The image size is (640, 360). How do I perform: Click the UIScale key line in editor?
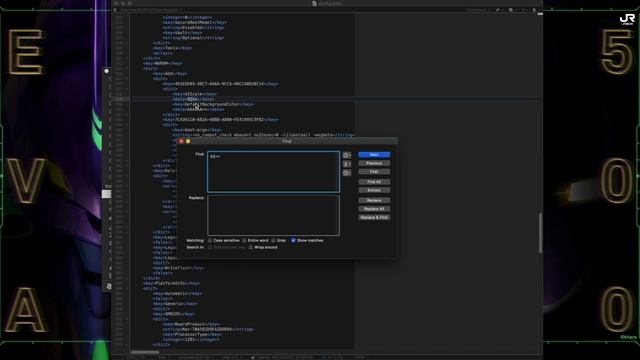195,94
